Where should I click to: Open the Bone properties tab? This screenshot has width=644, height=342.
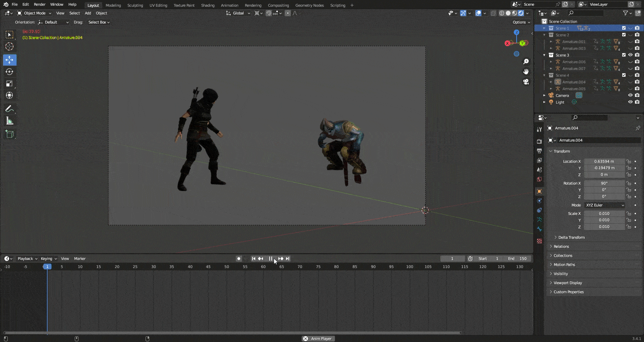coord(539,229)
